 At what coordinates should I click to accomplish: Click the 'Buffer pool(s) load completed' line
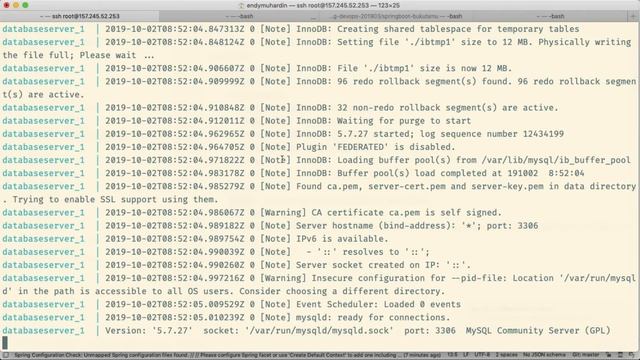coord(460,173)
